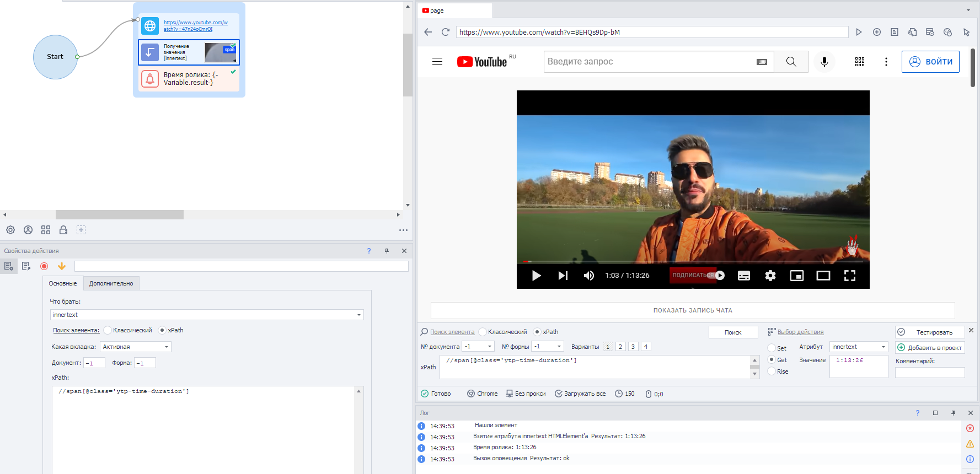Skip to the next video

tap(563, 276)
